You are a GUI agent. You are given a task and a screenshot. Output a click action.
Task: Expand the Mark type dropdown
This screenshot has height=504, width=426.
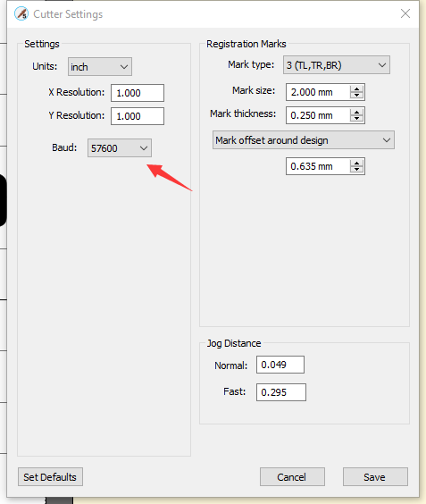pyautogui.click(x=337, y=65)
